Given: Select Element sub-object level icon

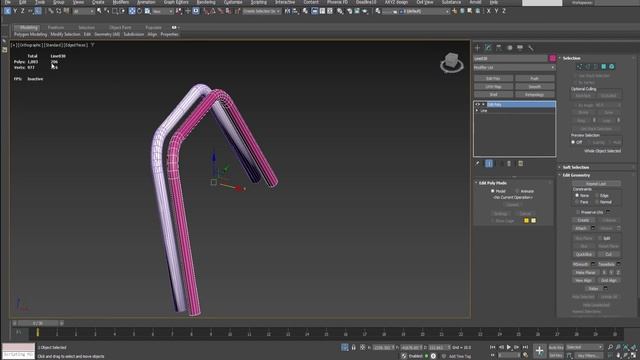Looking at the screenshot, I should (x=612, y=67).
